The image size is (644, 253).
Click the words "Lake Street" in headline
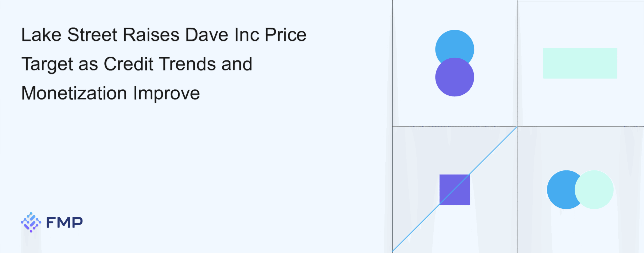coord(69,35)
